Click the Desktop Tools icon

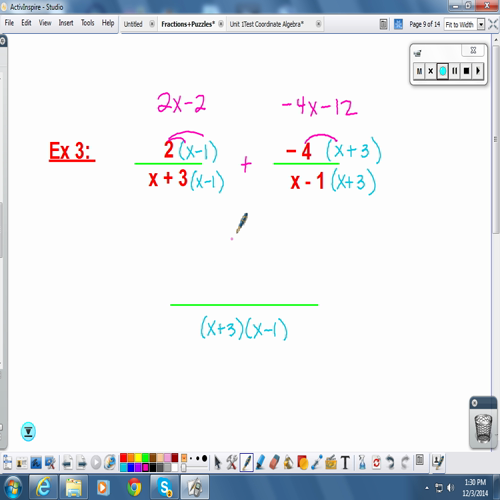(50, 462)
